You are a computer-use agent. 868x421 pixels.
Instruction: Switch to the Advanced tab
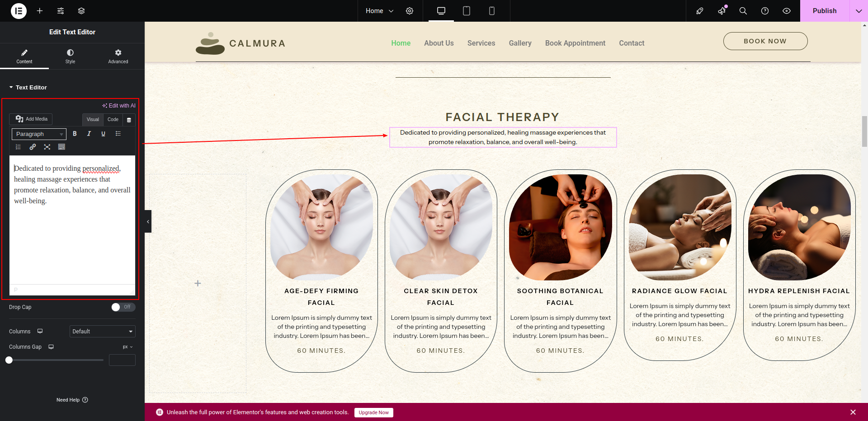tap(118, 56)
